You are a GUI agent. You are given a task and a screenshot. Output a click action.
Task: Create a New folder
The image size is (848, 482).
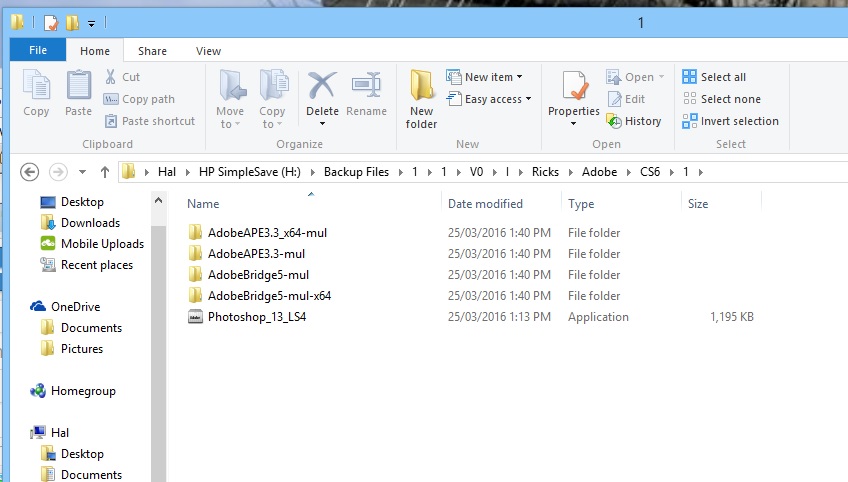click(421, 100)
